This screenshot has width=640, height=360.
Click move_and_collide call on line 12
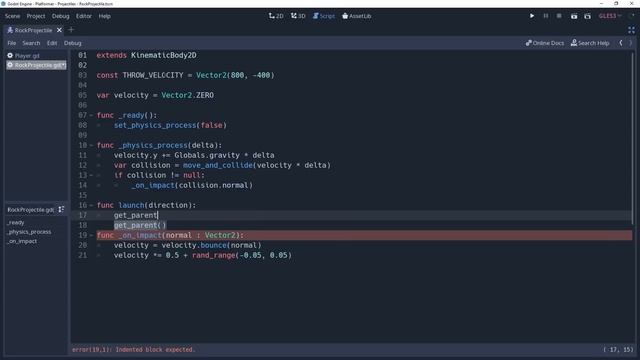pos(218,165)
